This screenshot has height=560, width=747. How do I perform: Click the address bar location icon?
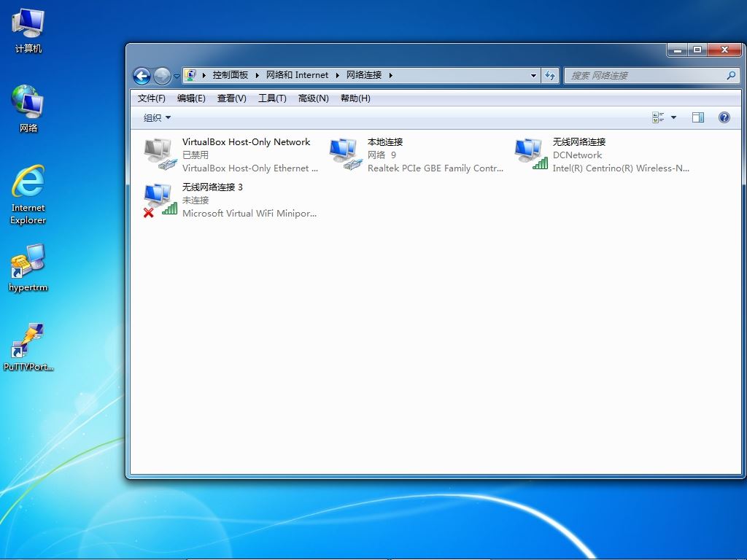coord(190,75)
